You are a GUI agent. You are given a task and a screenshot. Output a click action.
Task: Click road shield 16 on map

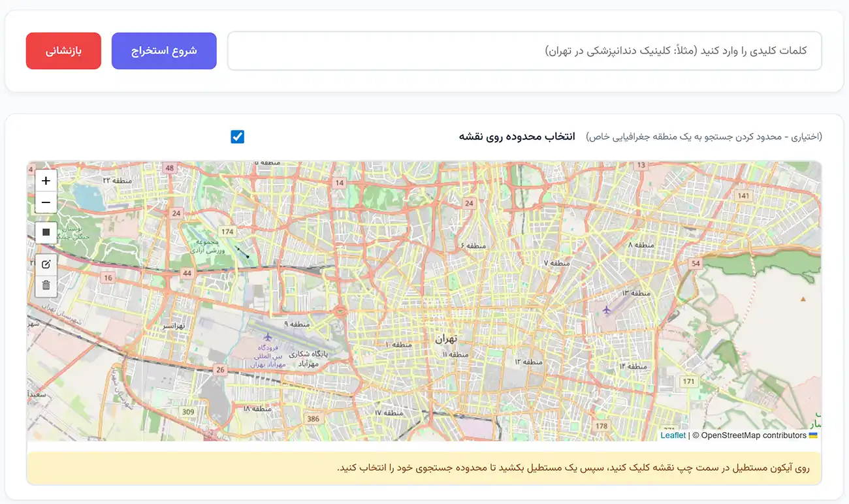click(x=108, y=277)
